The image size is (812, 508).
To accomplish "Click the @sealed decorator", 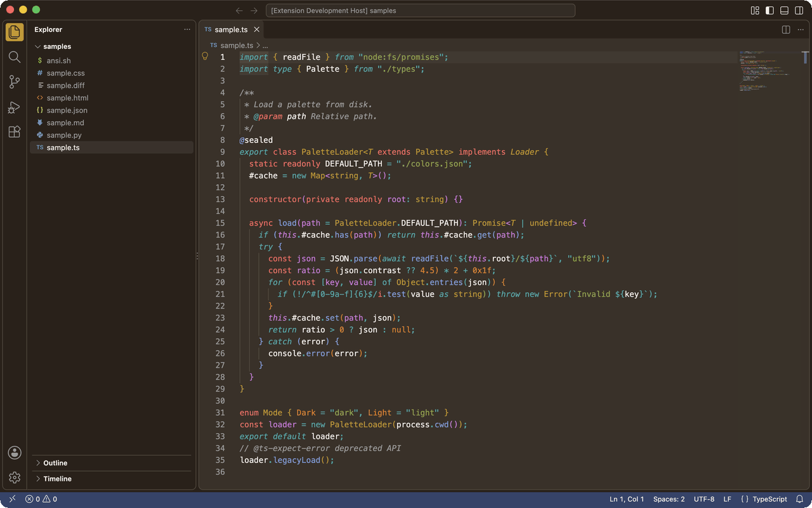I will pyautogui.click(x=256, y=140).
